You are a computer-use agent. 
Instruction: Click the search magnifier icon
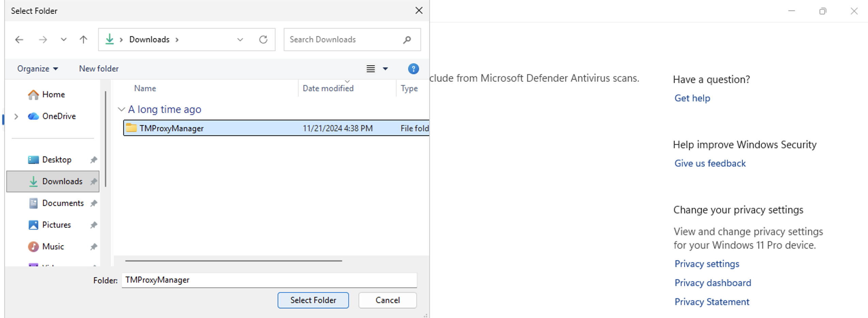pos(407,40)
